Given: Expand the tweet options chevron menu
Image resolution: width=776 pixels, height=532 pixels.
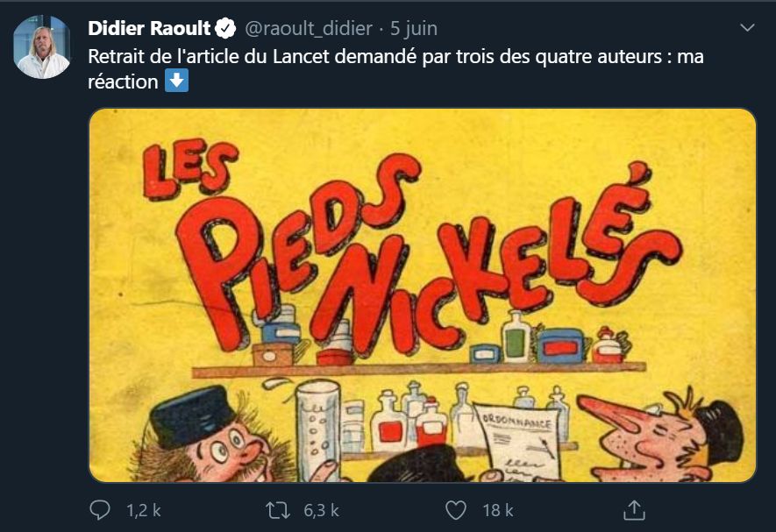Looking at the screenshot, I should click(x=747, y=29).
